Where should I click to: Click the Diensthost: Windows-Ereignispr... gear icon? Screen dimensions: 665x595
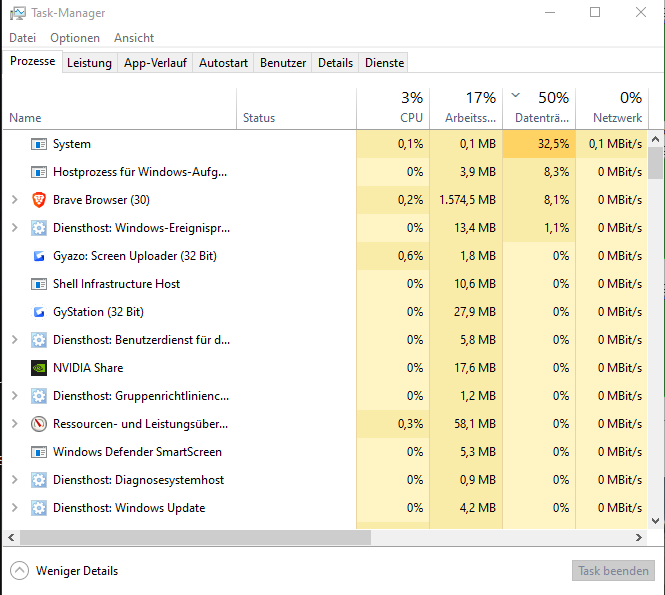pyautogui.click(x=39, y=228)
